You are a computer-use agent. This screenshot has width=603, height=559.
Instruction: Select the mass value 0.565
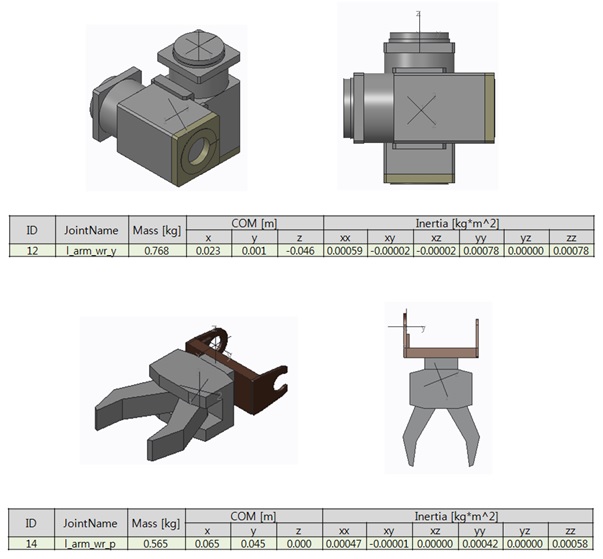(x=156, y=544)
